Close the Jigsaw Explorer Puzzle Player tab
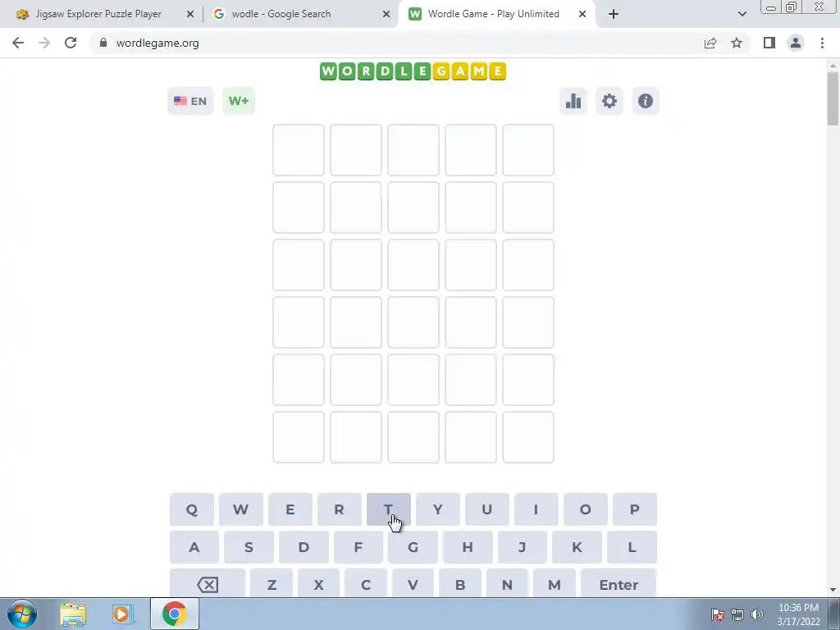This screenshot has height=630, width=840. (190, 15)
